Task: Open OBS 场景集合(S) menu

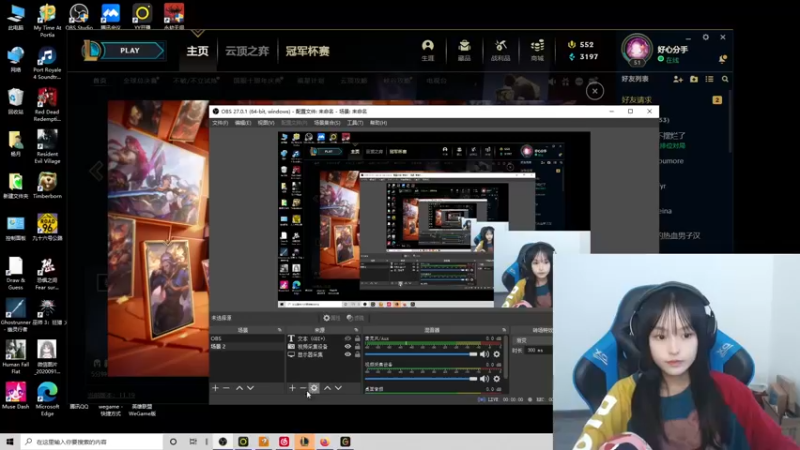Action: [327, 123]
